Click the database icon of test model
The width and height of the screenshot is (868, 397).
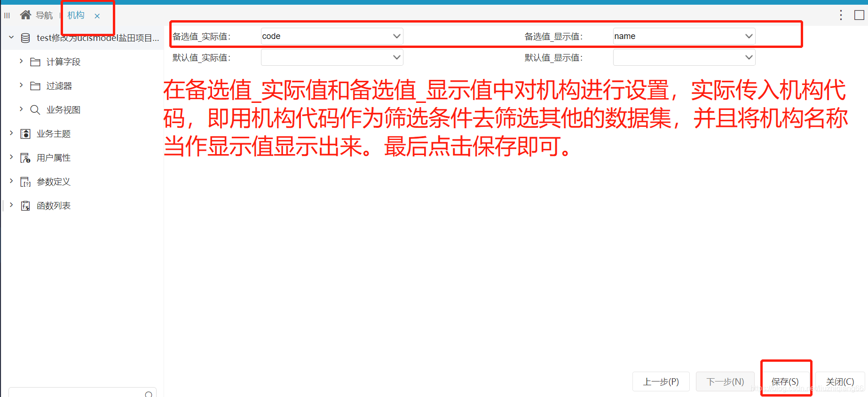pyautogui.click(x=26, y=38)
